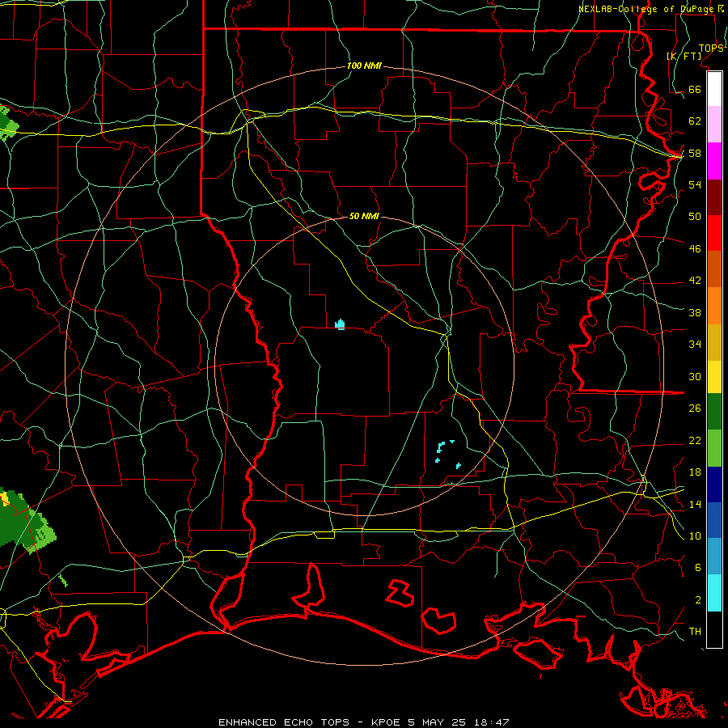Click the navy blue legend swatch
Screen dimensions: 728x728
coord(714,485)
